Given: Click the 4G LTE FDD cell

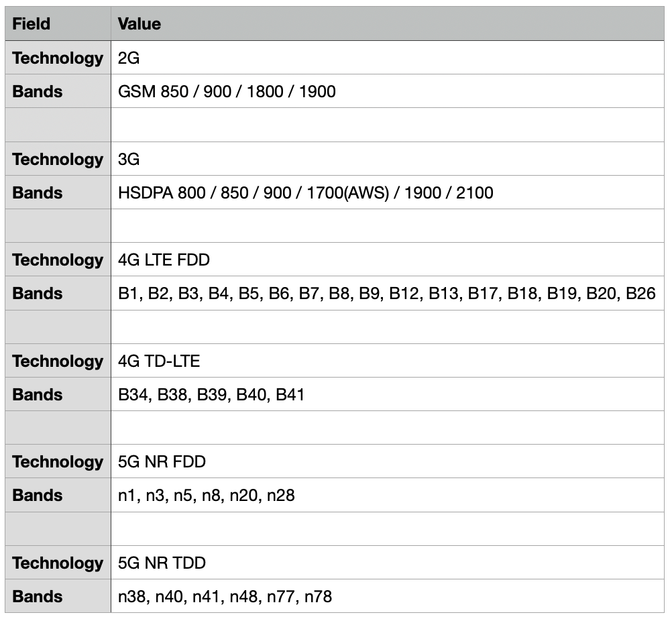Looking at the screenshot, I should [x=388, y=260].
